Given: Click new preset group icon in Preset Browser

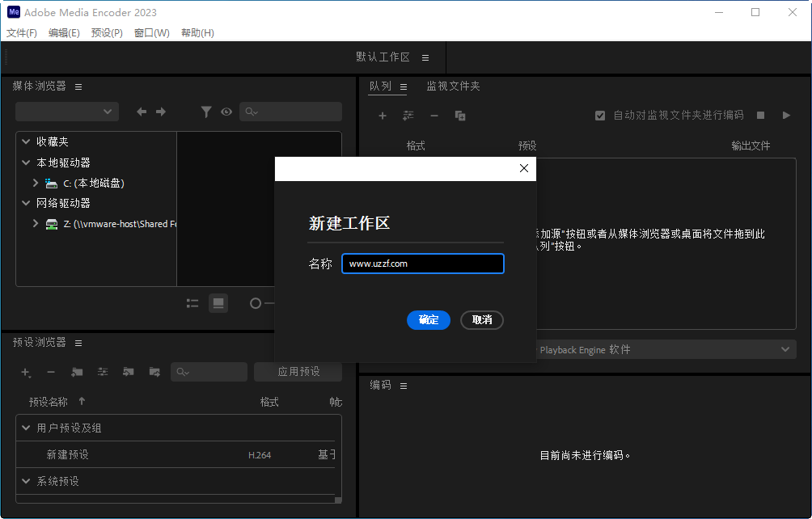Looking at the screenshot, I should (77, 373).
